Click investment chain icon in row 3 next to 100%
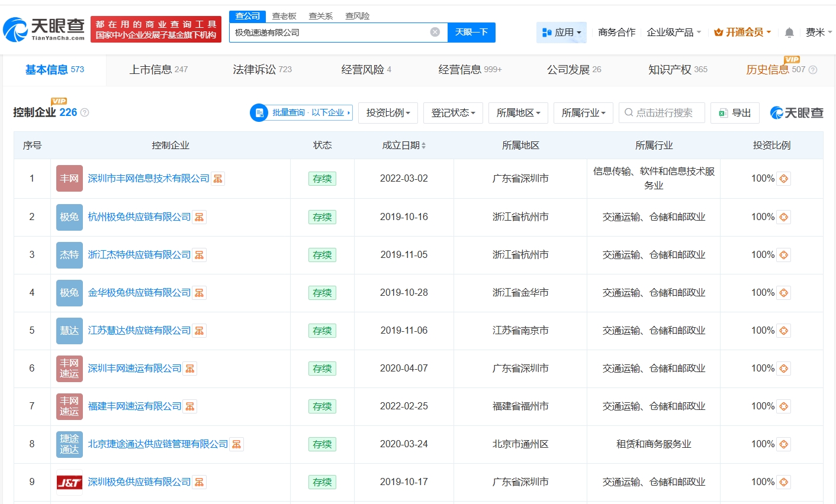 (x=784, y=255)
